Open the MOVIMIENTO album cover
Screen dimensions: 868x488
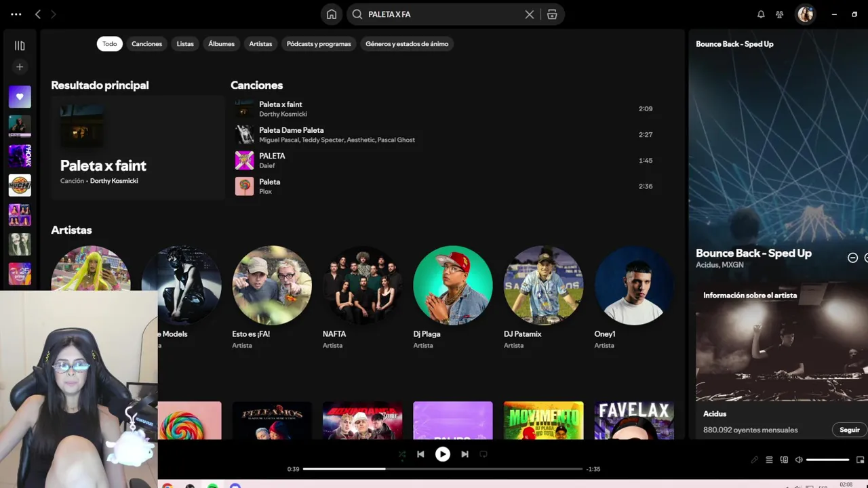(543, 420)
